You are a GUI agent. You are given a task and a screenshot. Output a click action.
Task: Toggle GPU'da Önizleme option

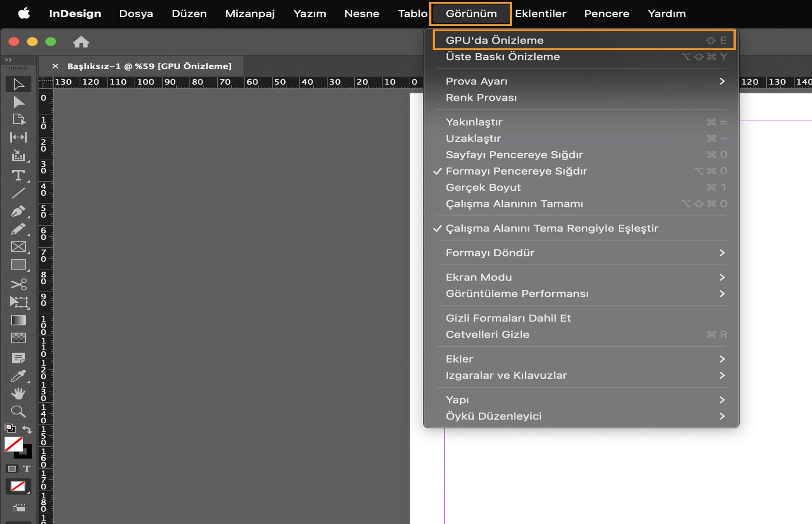click(494, 40)
